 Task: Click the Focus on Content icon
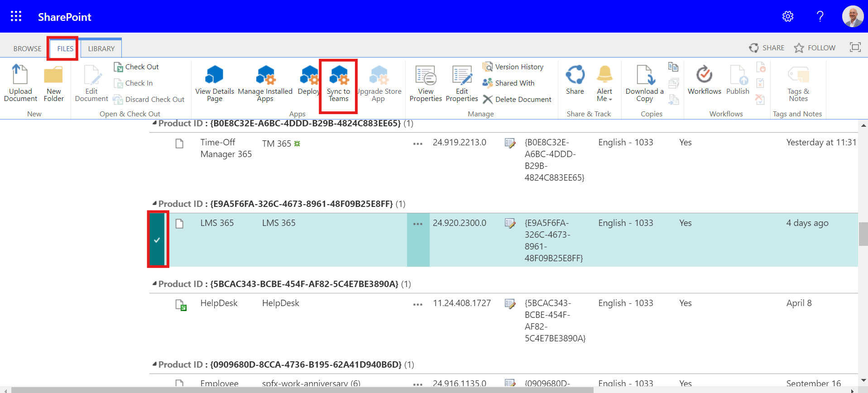pyautogui.click(x=855, y=48)
